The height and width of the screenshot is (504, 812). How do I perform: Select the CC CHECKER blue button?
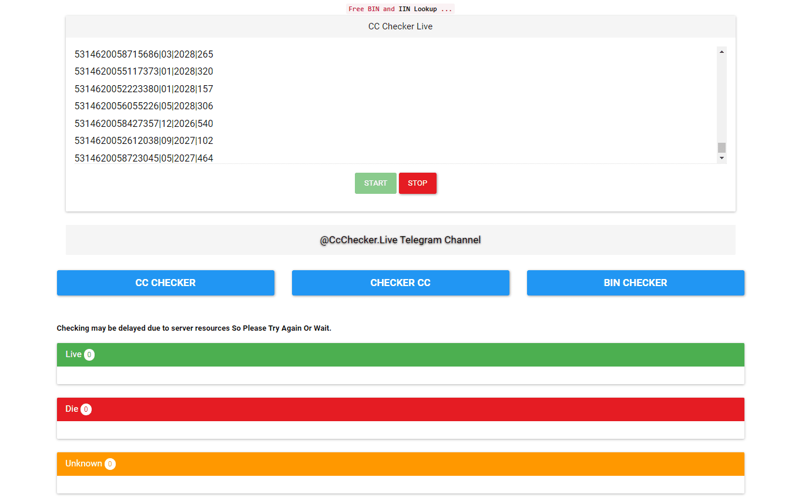coord(166,283)
